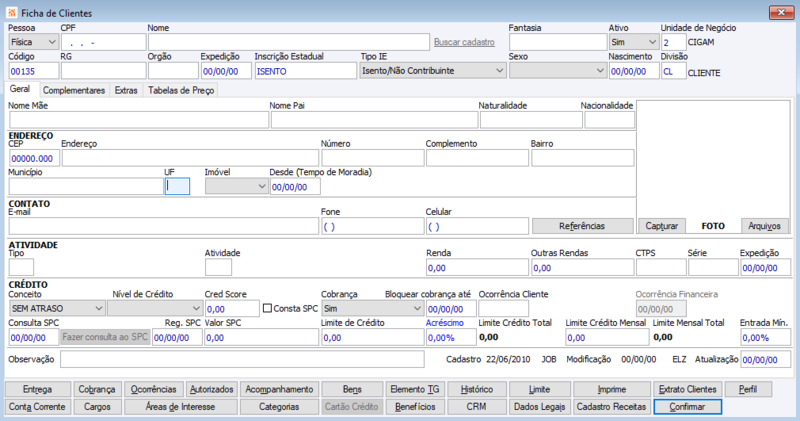The width and height of the screenshot is (800, 421).
Task: Open the Nível de Crédito dropdown
Action: pyautogui.click(x=155, y=308)
